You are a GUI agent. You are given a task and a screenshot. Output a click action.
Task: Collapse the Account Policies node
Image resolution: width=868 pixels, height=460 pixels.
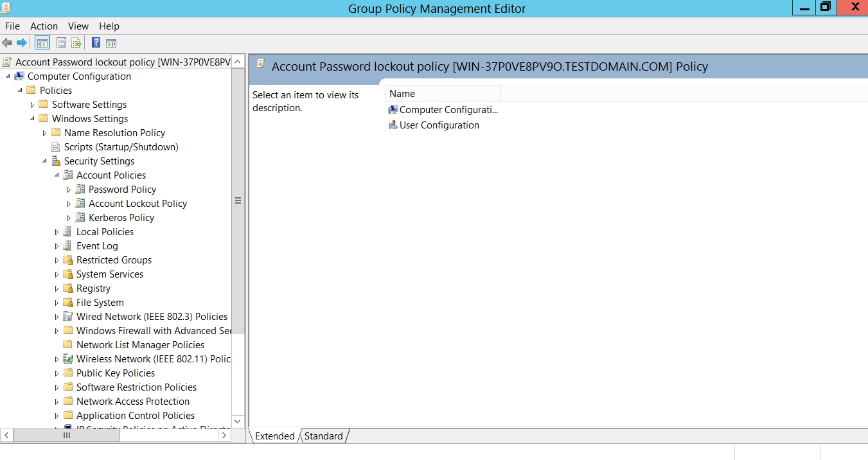tap(57, 175)
